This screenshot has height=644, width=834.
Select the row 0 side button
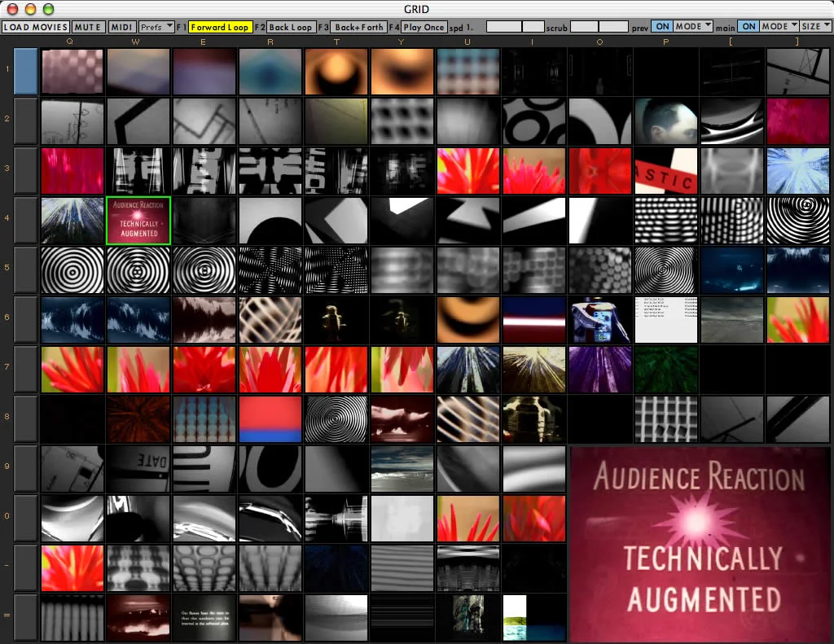(x=25, y=518)
